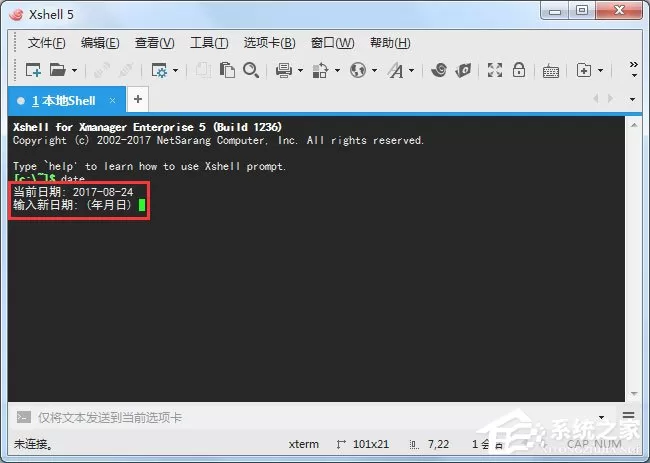The height and width of the screenshot is (463, 650).
Task: Launch Xftp via the spiral icon
Action: tap(439, 70)
